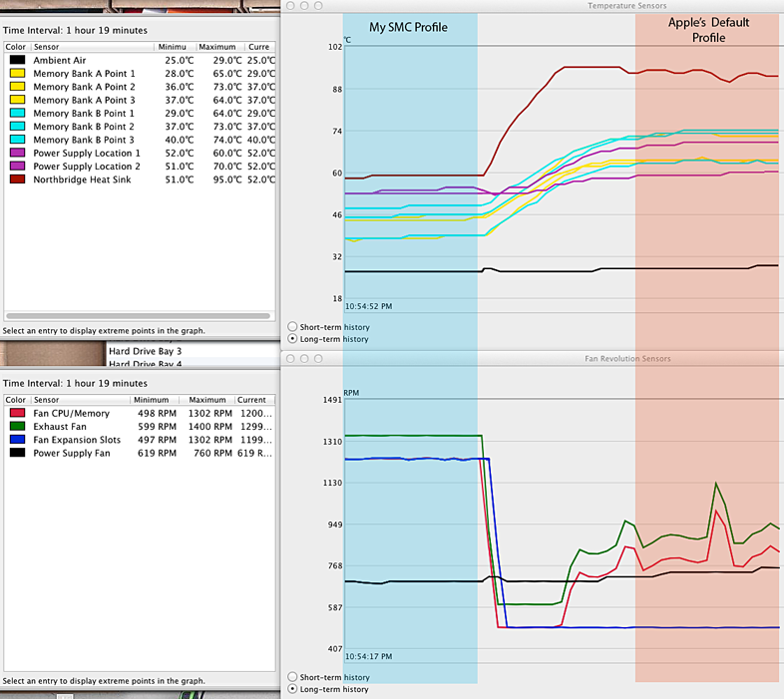Sort fan table by Minimum column header
Image resolution: width=784 pixels, height=699 pixels.
click(154, 400)
